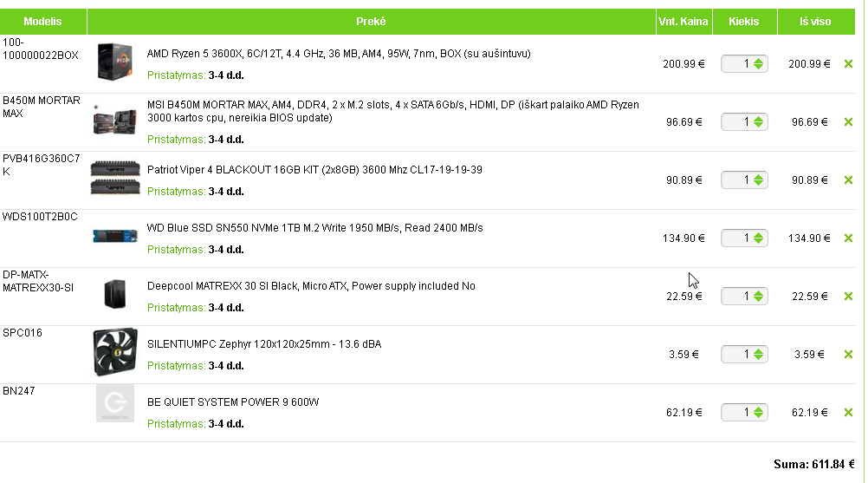Select Pristatymas text under BE QUIET item

tap(196, 424)
